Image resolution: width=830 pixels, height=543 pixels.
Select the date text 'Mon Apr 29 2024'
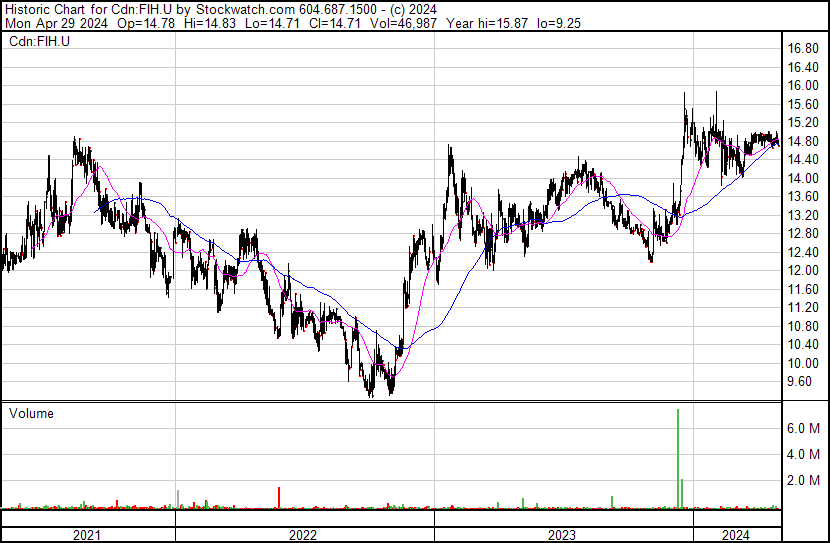pos(56,23)
